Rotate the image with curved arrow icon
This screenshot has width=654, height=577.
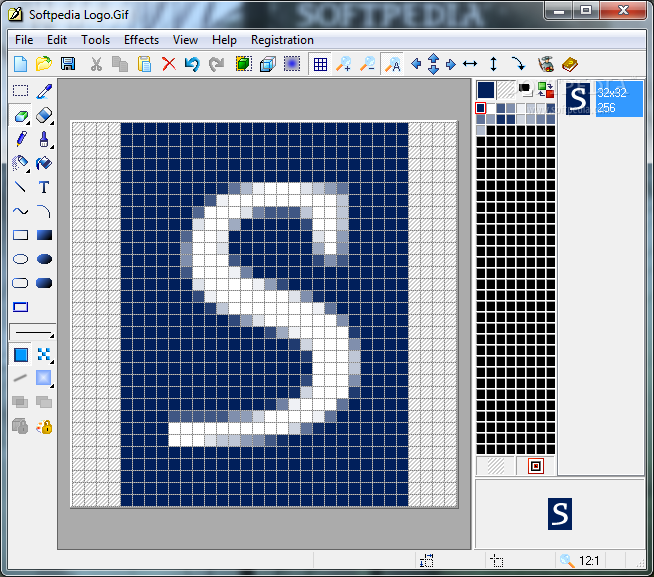point(518,64)
